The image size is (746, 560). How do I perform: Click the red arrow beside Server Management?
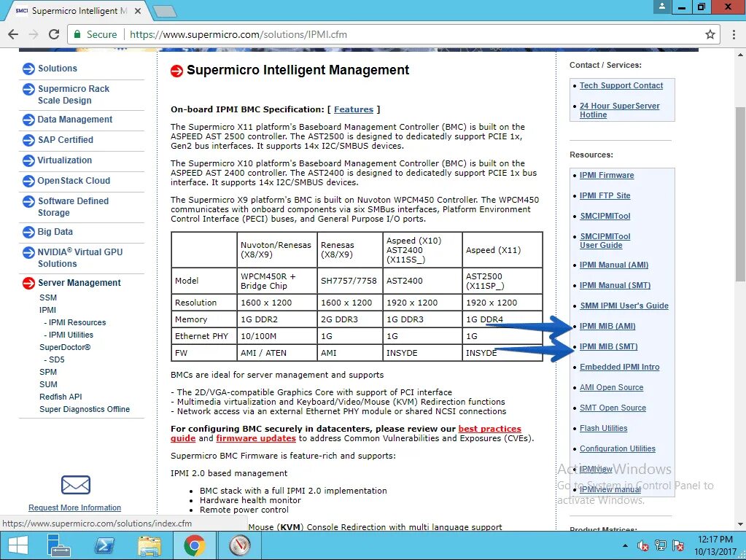coord(28,283)
